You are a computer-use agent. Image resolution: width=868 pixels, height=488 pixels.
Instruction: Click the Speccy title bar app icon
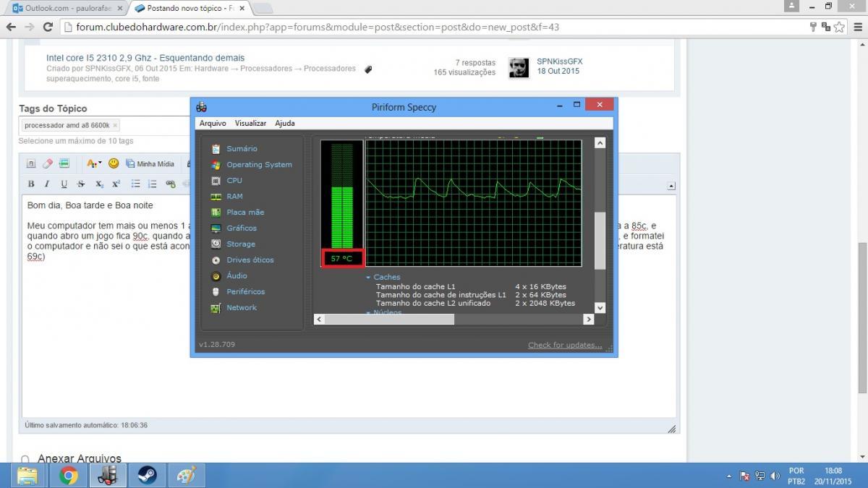point(202,106)
